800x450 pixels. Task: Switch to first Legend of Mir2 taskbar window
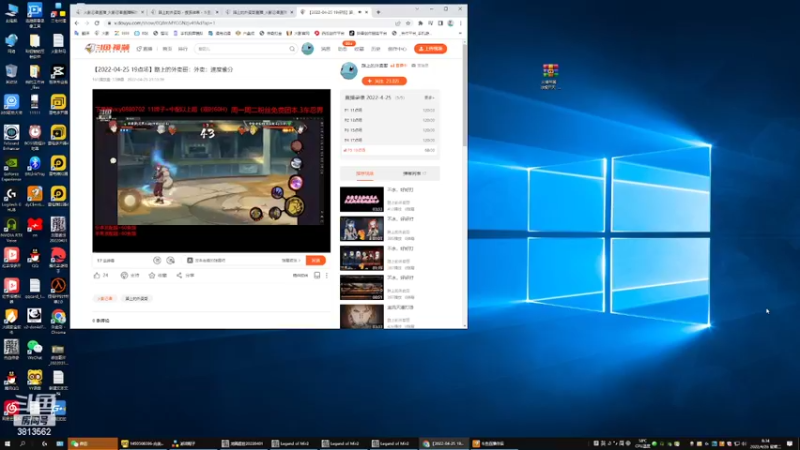(x=293, y=444)
